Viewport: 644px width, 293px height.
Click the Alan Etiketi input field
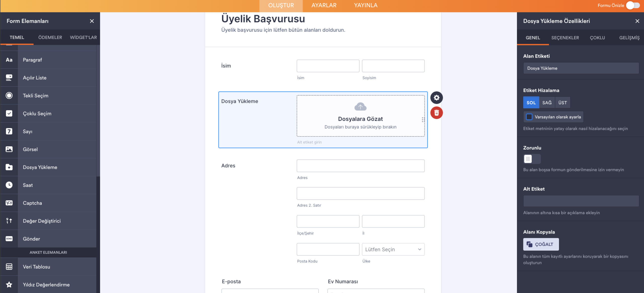pyautogui.click(x=581, y=68)
